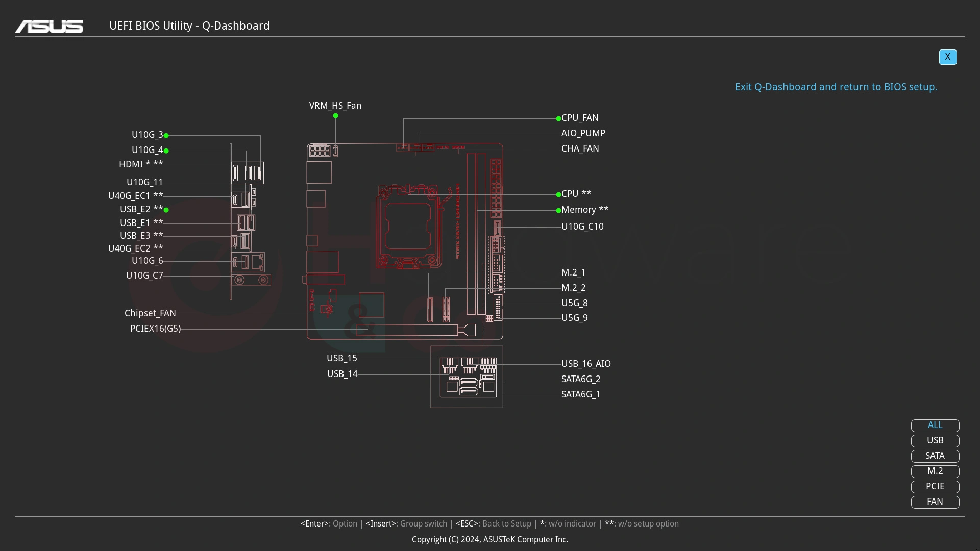This screenshot has height=551, width=980.
Task: Click the green dot under VRM_HS_Fan
Action: (x=336, y=116)
